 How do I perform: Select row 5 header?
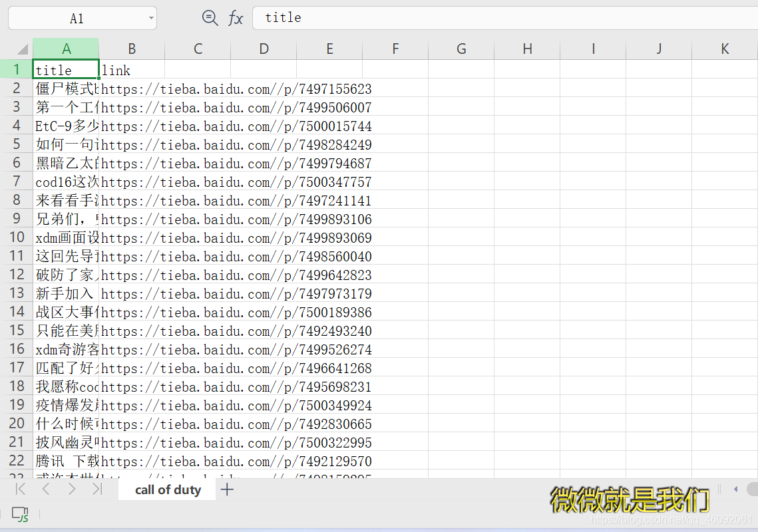click(x=17, y=144)
